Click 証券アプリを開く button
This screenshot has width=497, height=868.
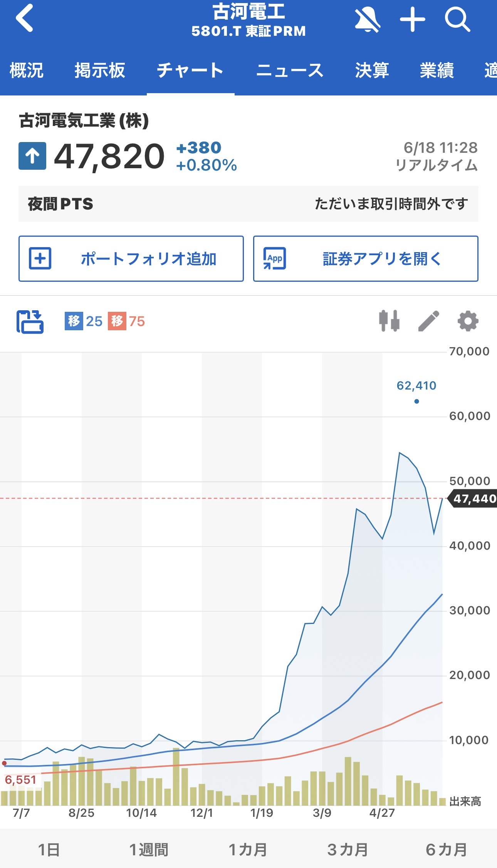pos(366,259)
